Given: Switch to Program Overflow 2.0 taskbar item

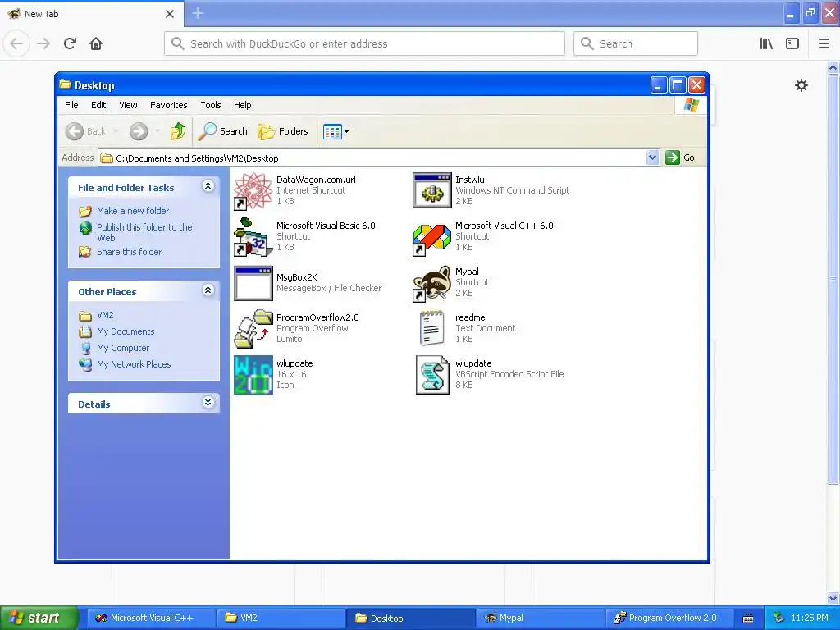Looking at the screenshot, I should [x=669, y=619].
